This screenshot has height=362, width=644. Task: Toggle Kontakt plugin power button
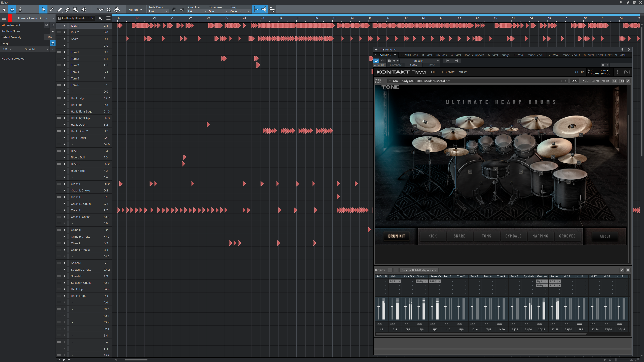pyautogui.click(x=376, y=61)
